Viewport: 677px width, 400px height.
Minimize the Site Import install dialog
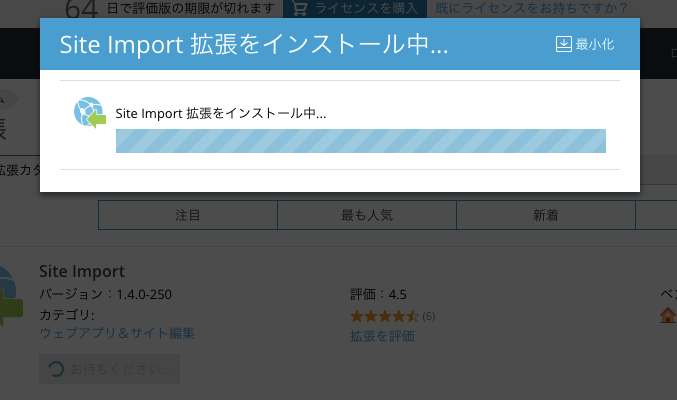click(585, 44)
